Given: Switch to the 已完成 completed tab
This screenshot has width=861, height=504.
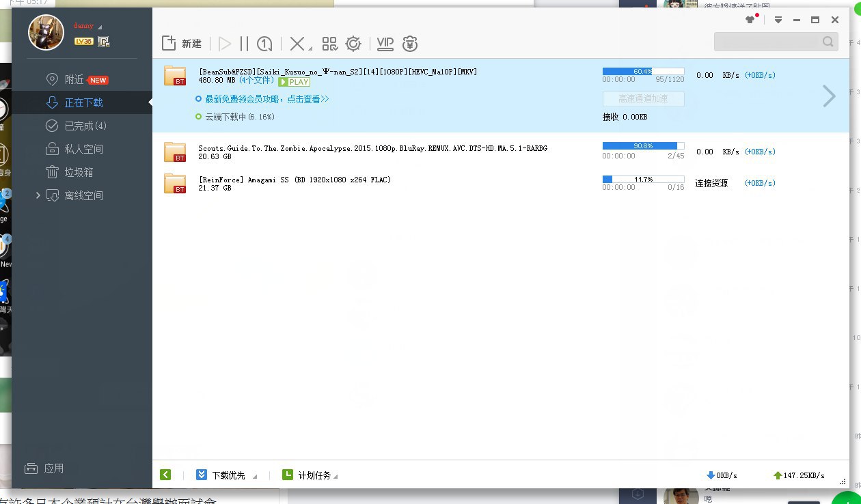Looking at the screenshot, I should coord(85,126).
